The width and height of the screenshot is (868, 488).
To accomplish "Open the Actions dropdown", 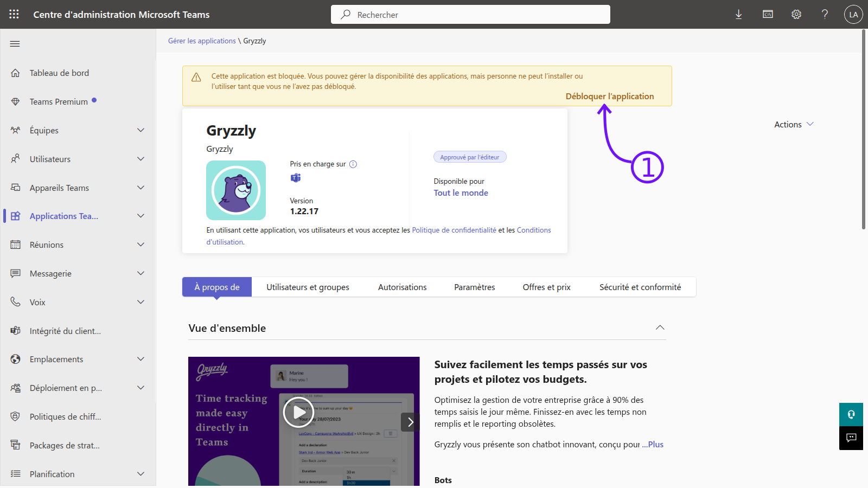I will [794, 124].
